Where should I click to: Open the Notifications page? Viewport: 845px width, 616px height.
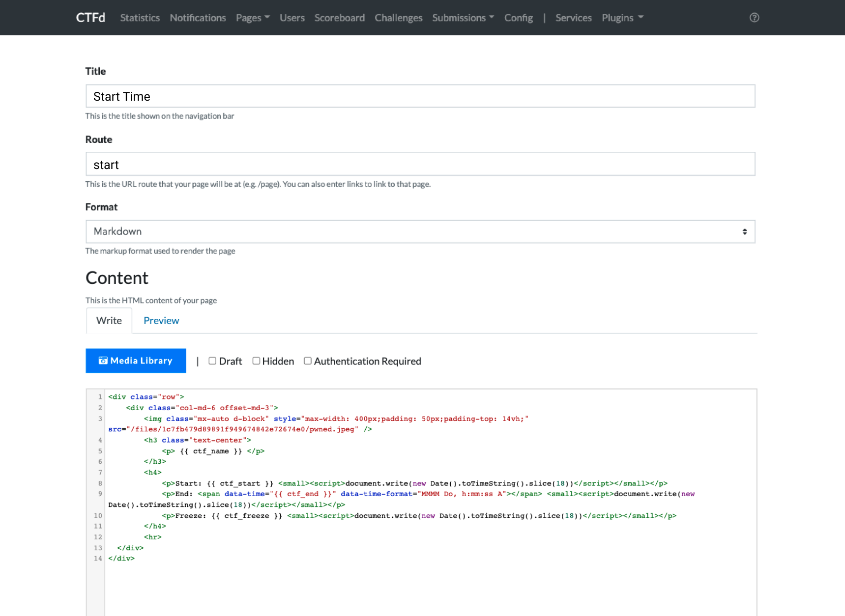pyautogui.click(x=198, y=18)
